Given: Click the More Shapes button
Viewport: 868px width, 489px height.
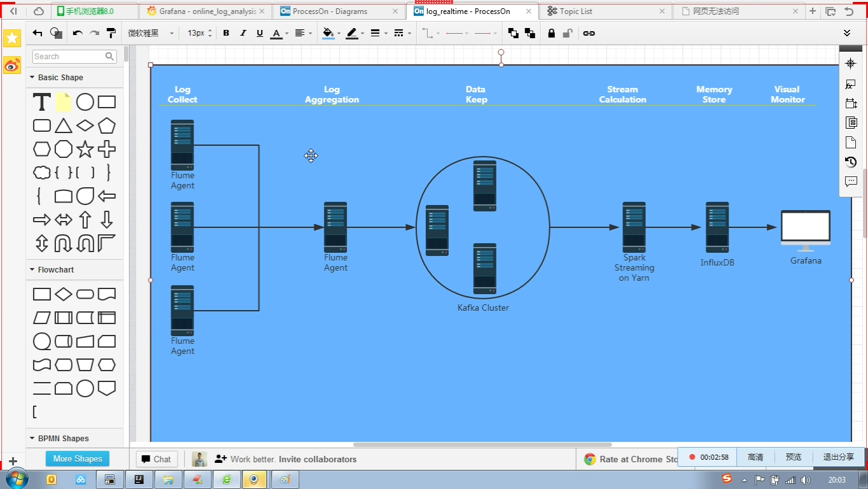Looking at the screenshot, I should point(78,458).
